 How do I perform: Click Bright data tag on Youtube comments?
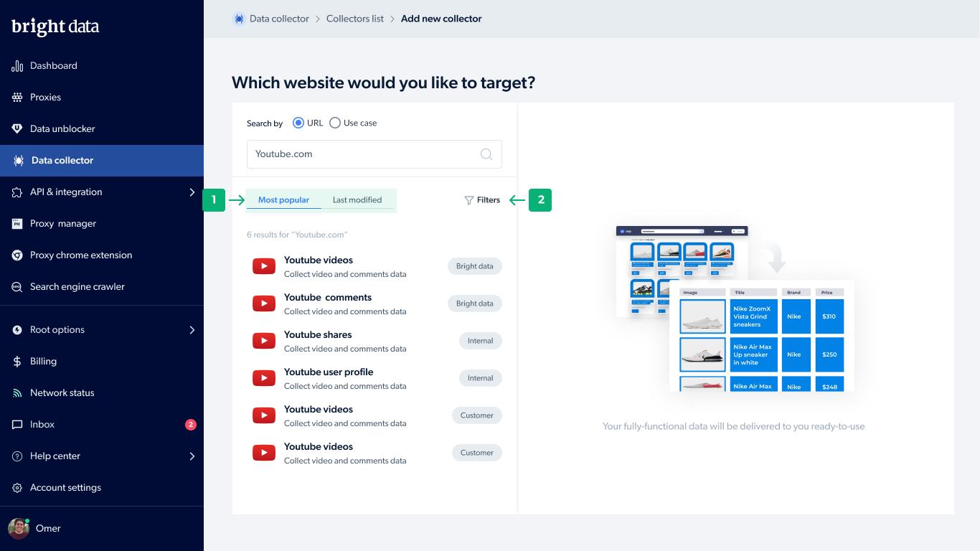(475, 303)
